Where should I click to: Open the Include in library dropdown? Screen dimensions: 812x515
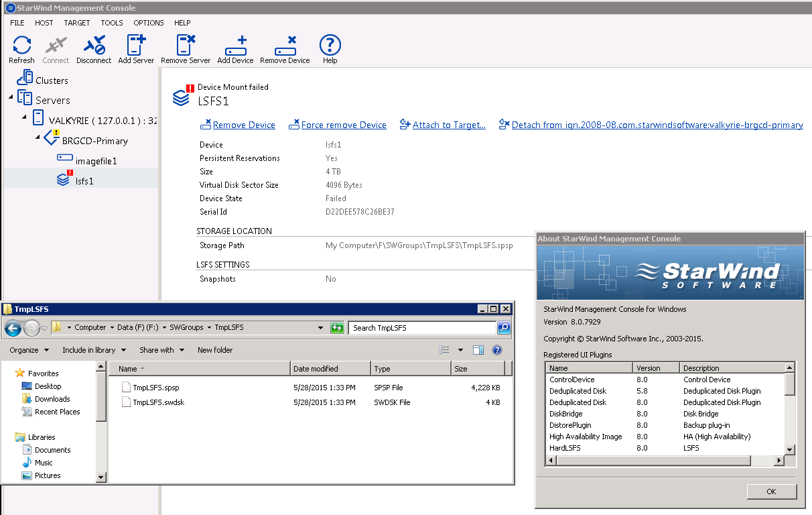[93, 350]
